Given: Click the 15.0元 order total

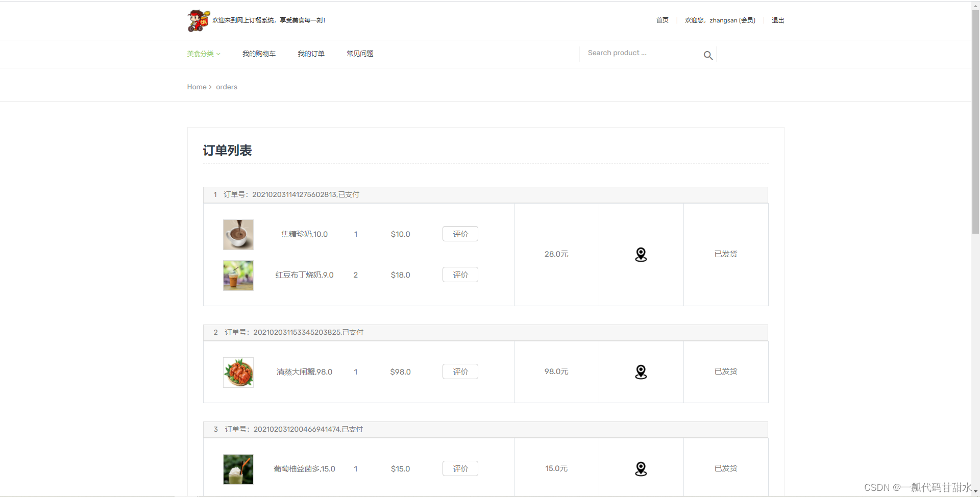Looking at the screenshot, I should coord(556,468).
